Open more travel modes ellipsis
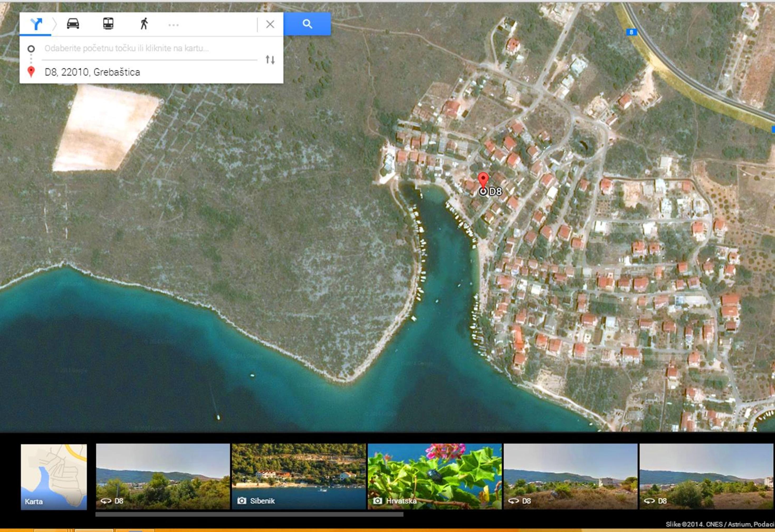Screen dimensions: 775x532 [x=174, y=25]
